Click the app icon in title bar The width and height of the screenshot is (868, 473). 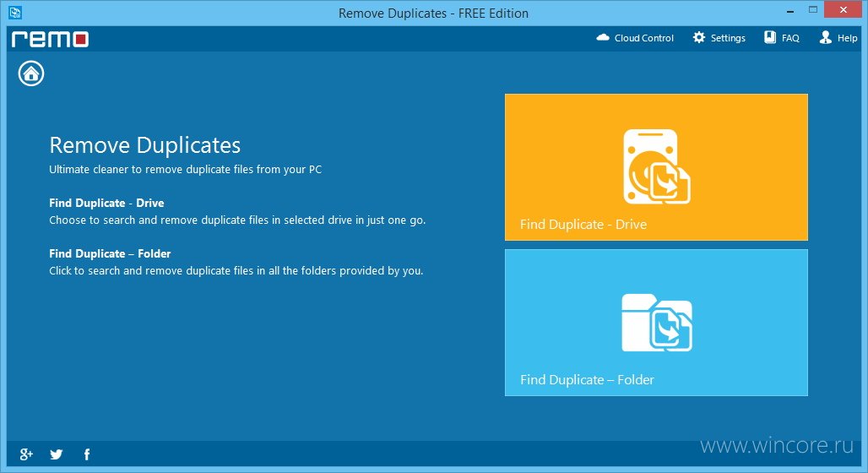click(15, 12)
